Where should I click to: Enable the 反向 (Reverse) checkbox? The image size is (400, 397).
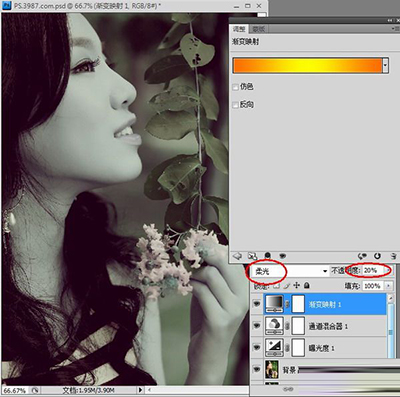point(235,105)
